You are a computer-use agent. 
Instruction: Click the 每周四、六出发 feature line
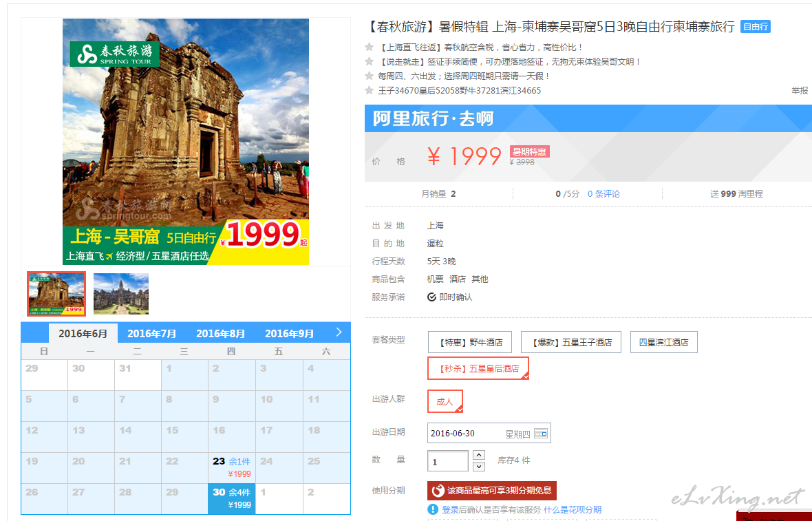click(464, 76)
